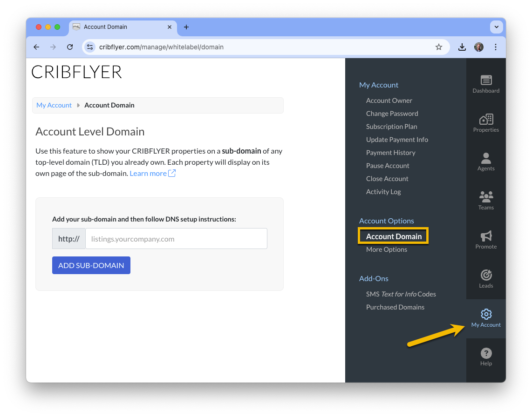Select the My Account gear icon
Screen dimensions: 532x417
(486, 314)
